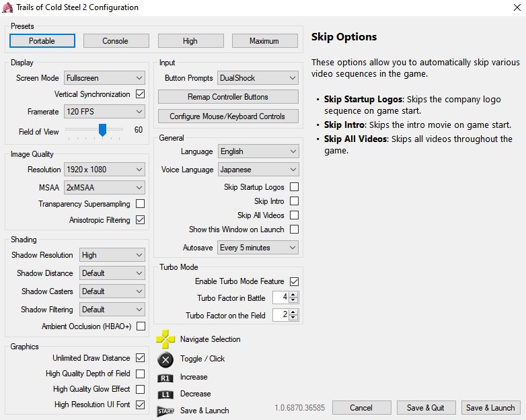Apply the Maximum preset
526x420 pixels.
point(264,41)
